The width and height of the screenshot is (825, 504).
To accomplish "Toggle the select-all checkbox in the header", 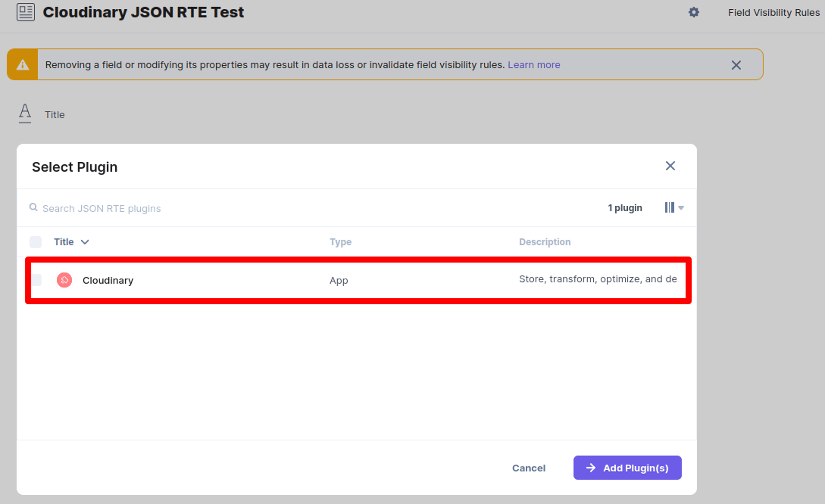I will click(x=35, y=242).
